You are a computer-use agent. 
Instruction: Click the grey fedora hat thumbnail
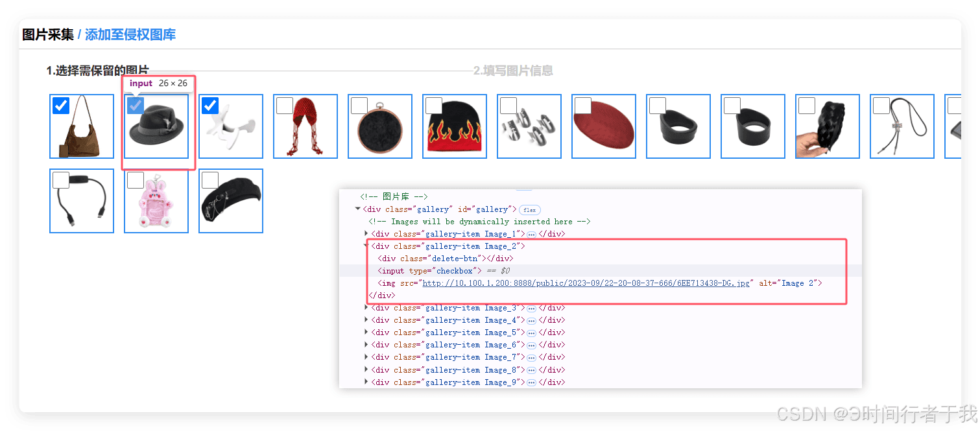156,126
